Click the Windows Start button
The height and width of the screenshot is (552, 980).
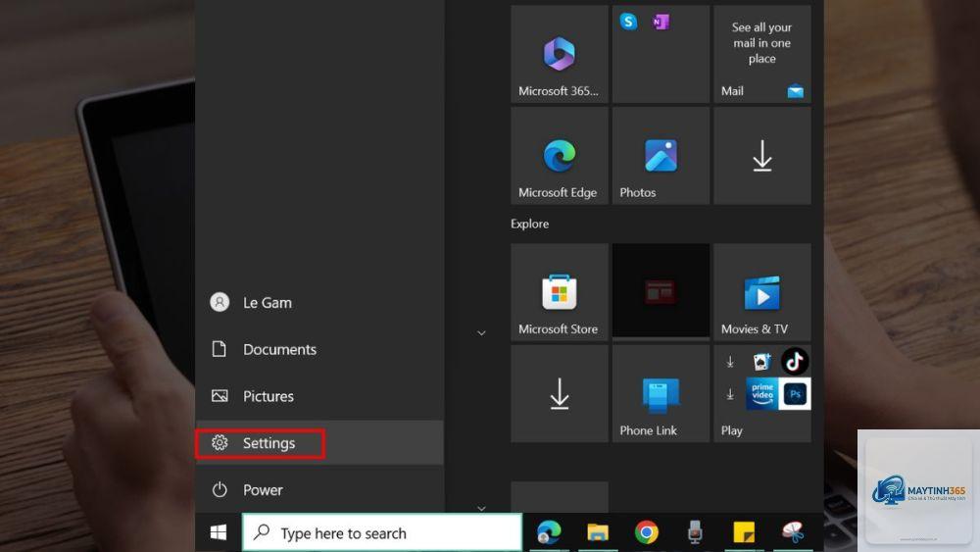tap(219, 532)
